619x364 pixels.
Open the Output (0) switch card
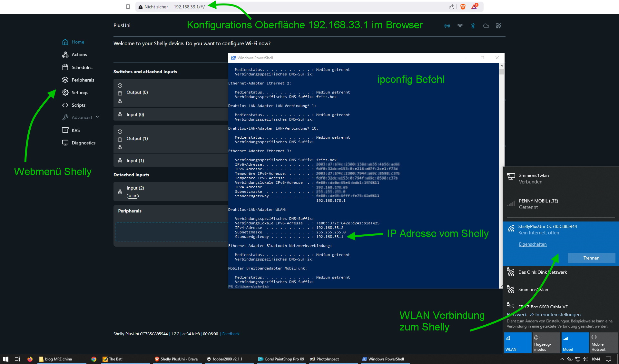pos(171,93)
